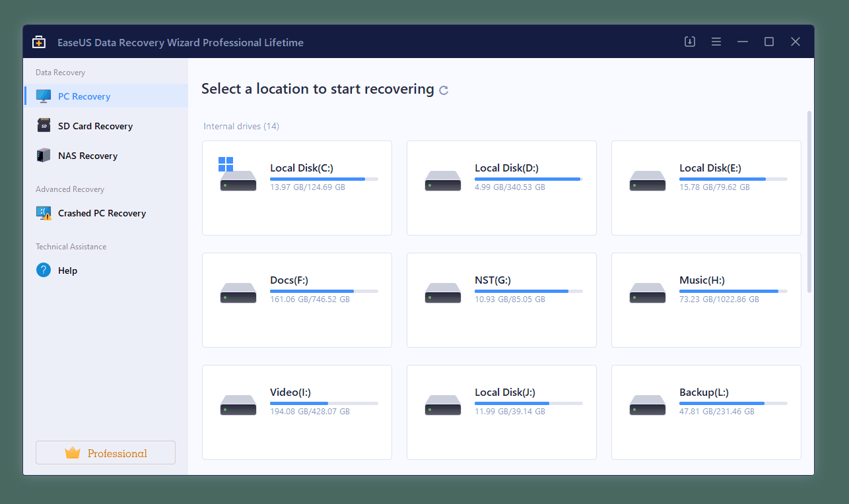
Task: Click the 73.23 GB/1022.86 GB size text
Action: pos(719,299)
